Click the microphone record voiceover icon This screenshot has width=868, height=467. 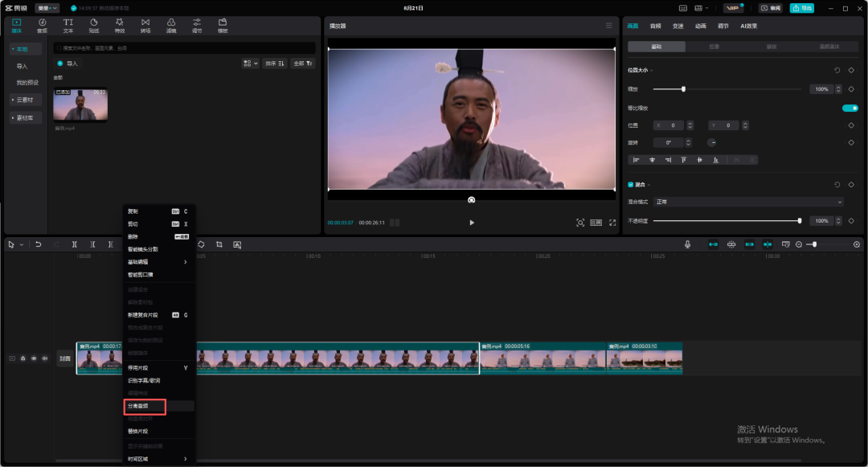pos(687,244)
